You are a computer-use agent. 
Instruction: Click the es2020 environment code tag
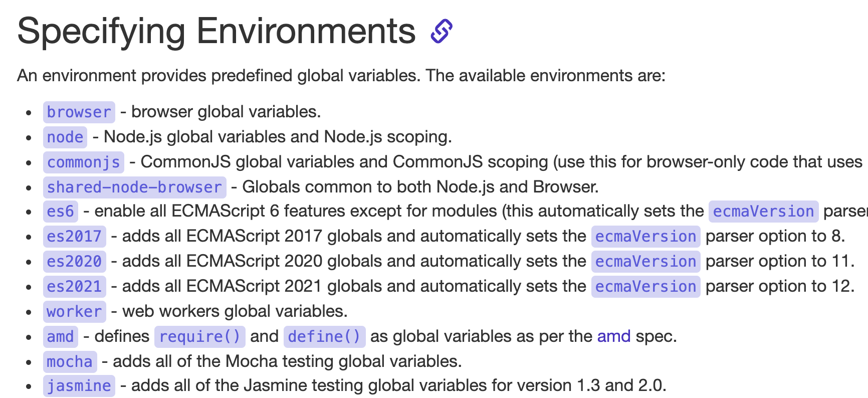pyautogui.click(x=74, y=261)
